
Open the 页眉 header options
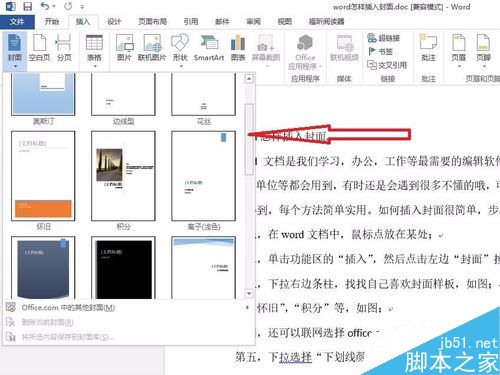click(459, 51)
